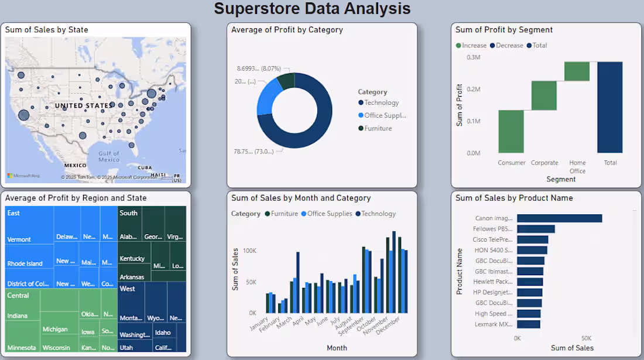Select the Calif... treemap tile
The height and width of the screenshot is (360, 644).
[165, 345]
